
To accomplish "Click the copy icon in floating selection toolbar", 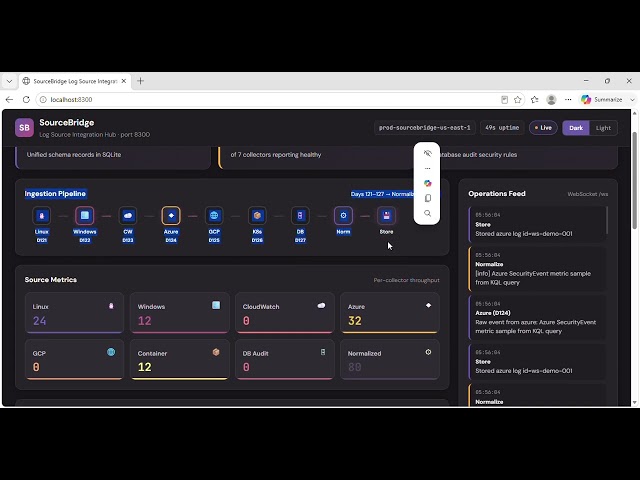I will (427, 198).
